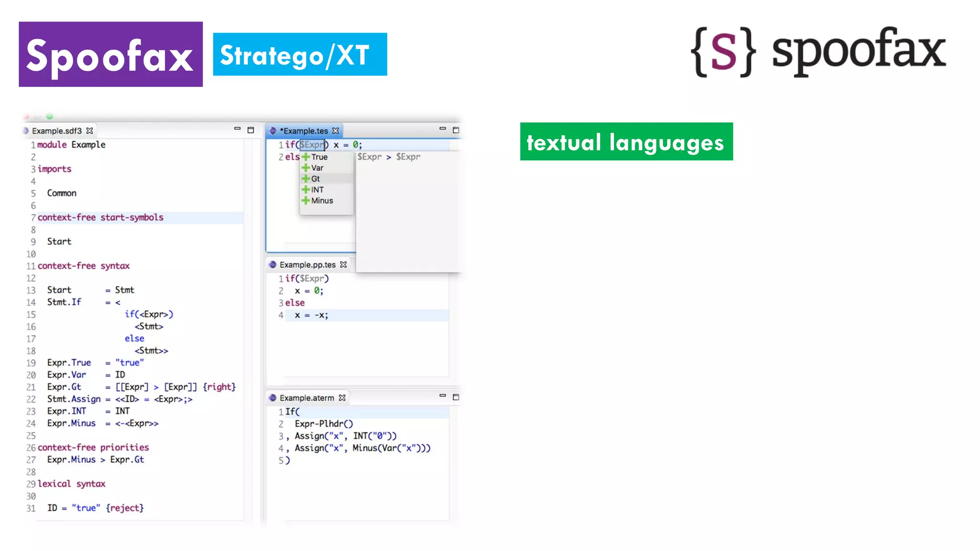Activate the Example.pp.tes tab

pyautogui.click(x=307, y=264)
